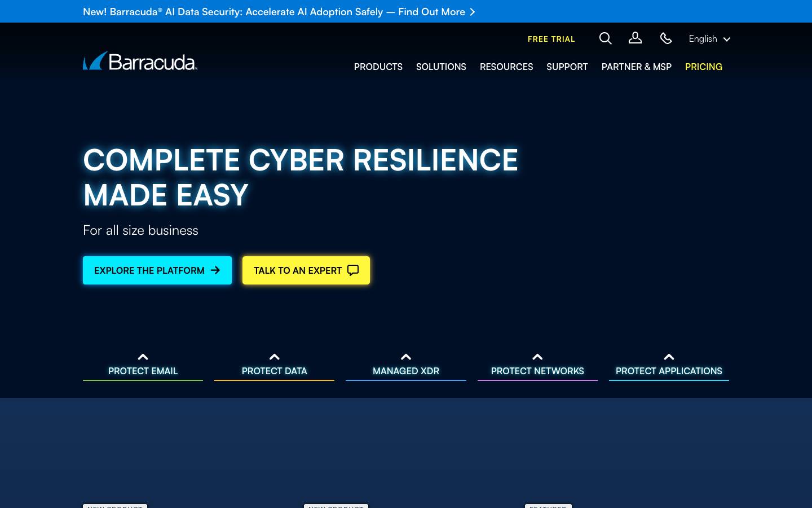The width and height of the screenshot is (812, 508).
Task: Open the search magnifier icon
Action: pyautogui.click(x=606, y=38)
